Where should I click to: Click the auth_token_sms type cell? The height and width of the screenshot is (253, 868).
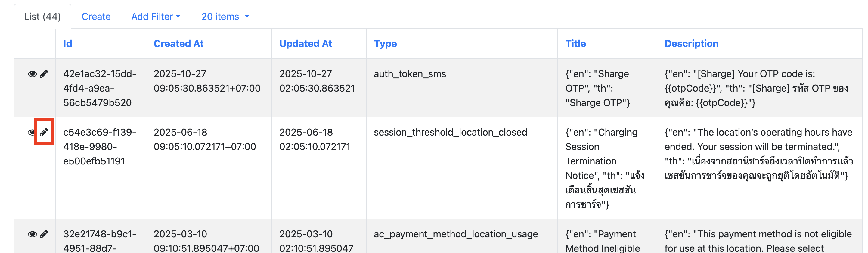point(410,74)
